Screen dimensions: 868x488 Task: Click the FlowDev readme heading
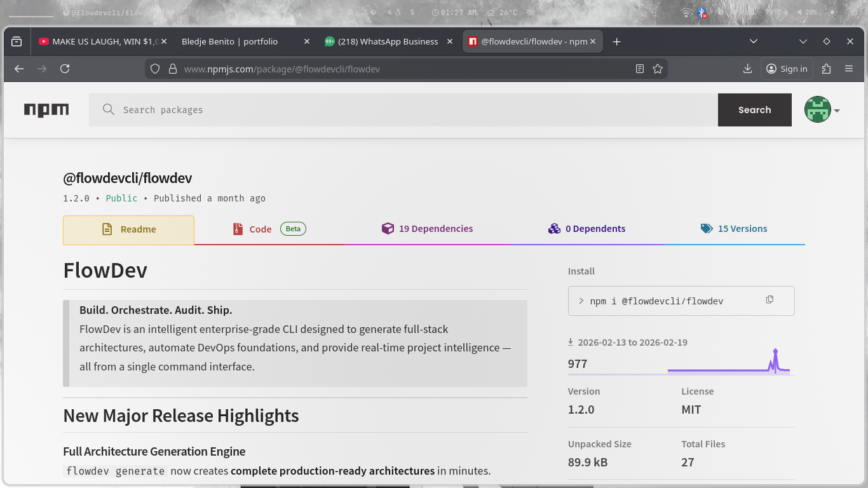click(x=105, y=271)
